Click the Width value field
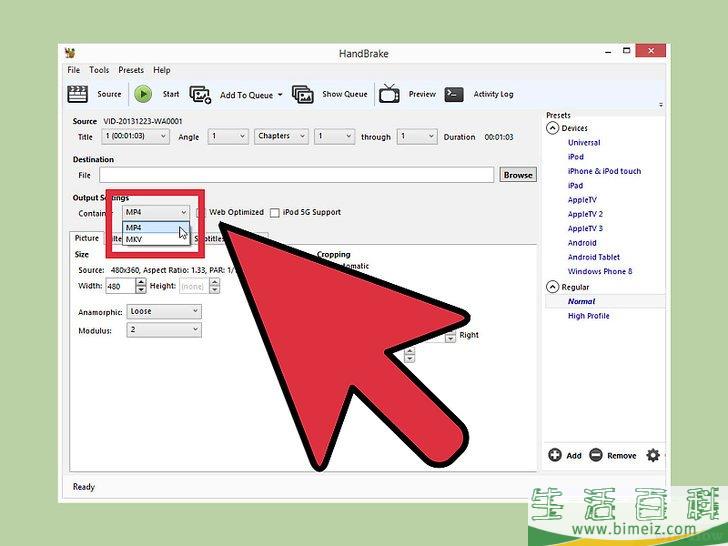 coord(121,286)
